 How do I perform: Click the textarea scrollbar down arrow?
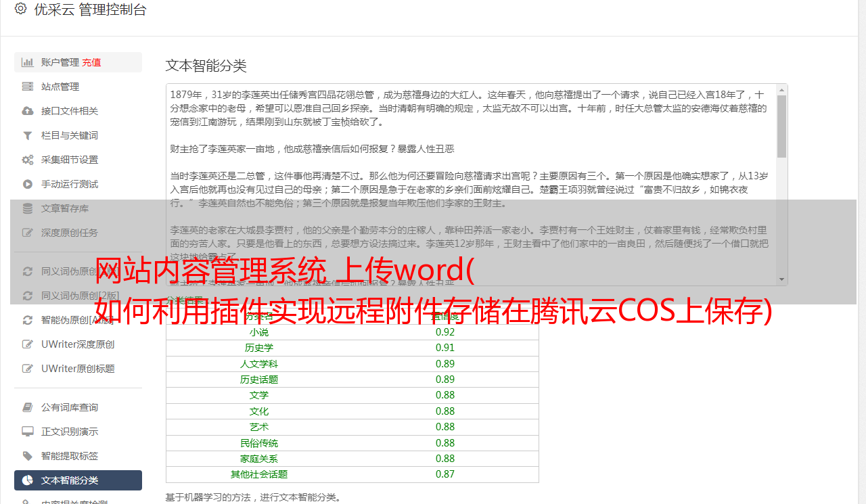pos(781,279)
